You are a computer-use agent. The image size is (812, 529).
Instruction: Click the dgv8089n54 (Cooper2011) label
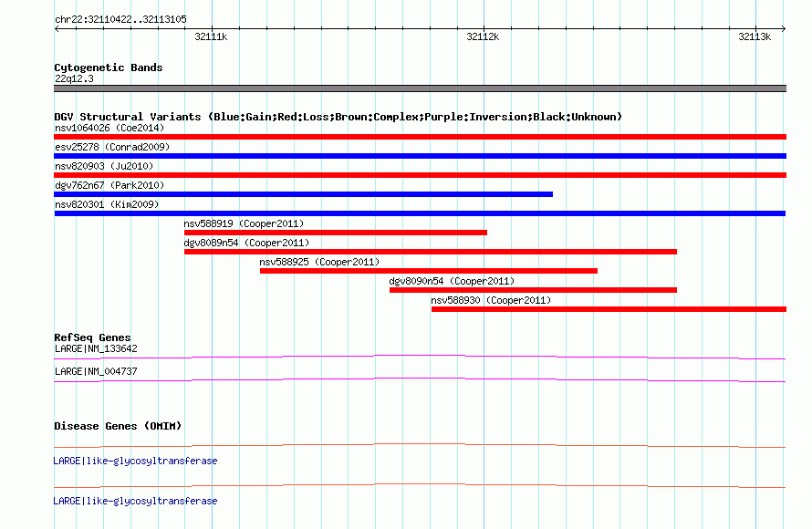246,243
